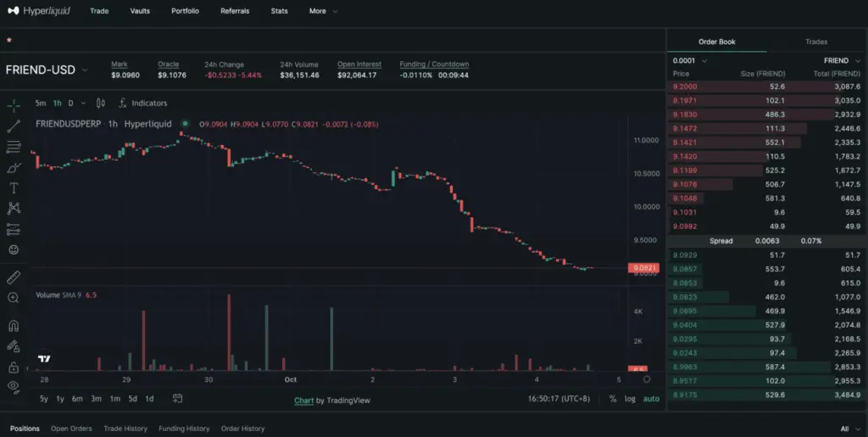
Task: Open the go to date calendar
Action: point(177,398)
